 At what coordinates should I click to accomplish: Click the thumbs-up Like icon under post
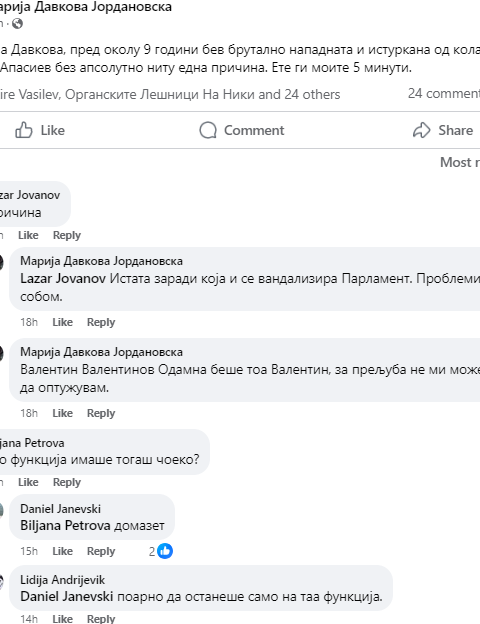pyautogui.click(x=23, y=130)
